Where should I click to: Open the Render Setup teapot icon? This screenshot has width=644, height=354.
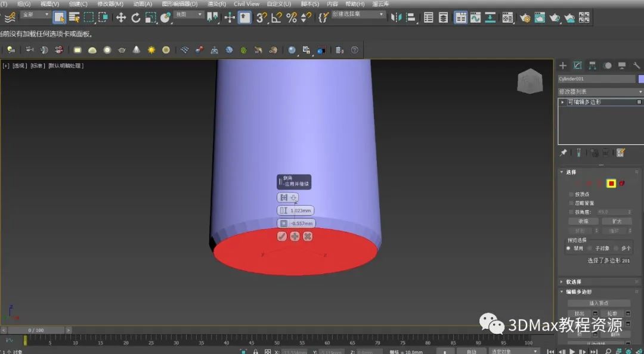point(525,17)
